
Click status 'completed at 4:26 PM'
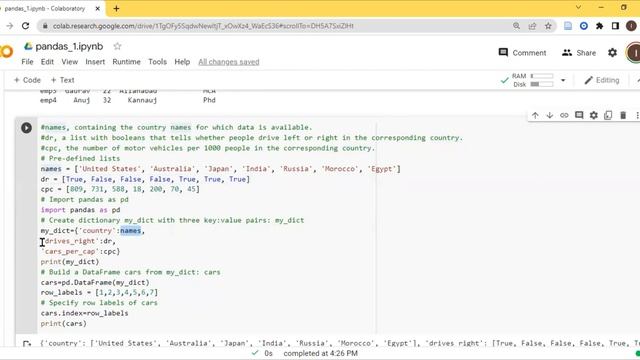[x=320, y=353]
